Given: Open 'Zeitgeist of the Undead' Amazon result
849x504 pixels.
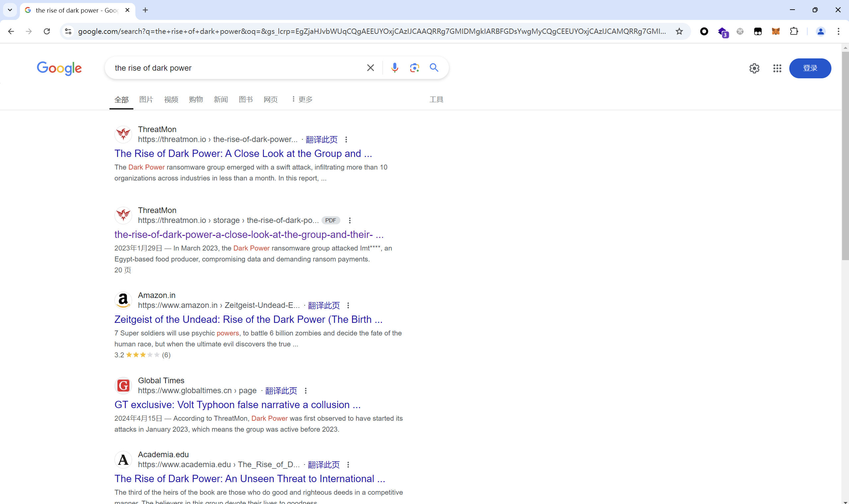Looking at the screenshot, I should (248, 319).
